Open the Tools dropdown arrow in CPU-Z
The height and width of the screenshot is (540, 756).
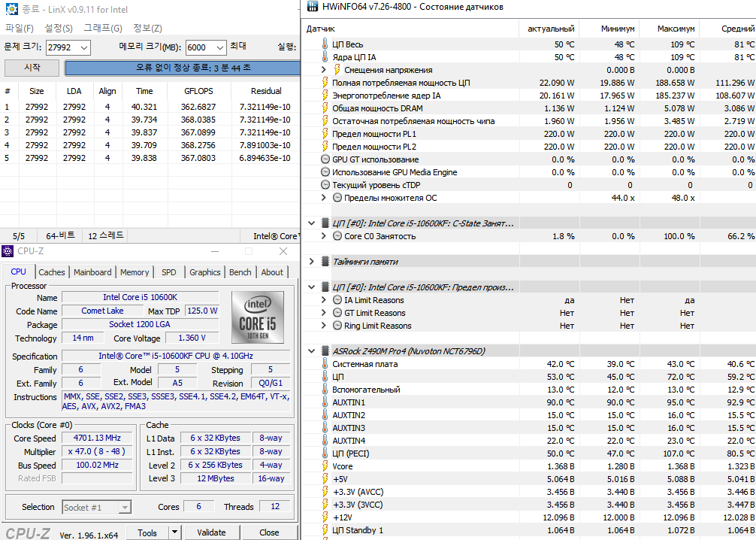pos(174,532)
